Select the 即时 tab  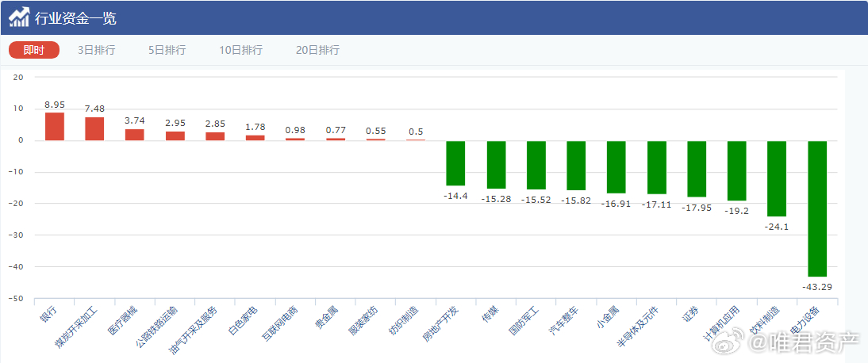point(34,50)
